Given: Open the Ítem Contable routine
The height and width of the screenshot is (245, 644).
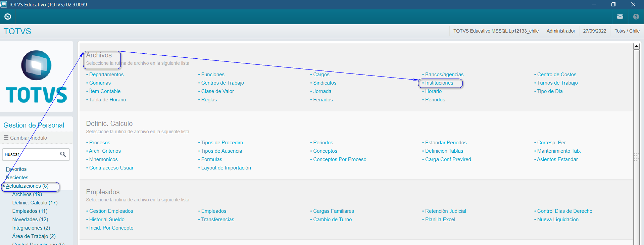Looking at the screenshot, I should pos(105,91).
